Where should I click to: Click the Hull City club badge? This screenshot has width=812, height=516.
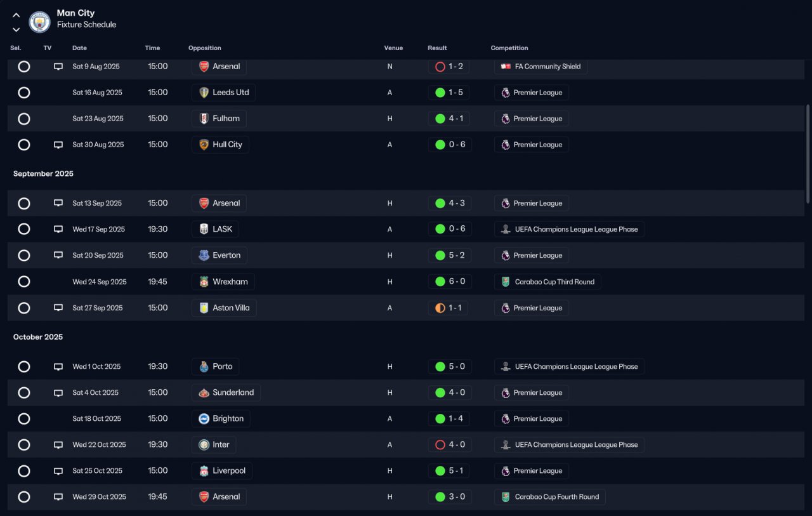(204, 145)
